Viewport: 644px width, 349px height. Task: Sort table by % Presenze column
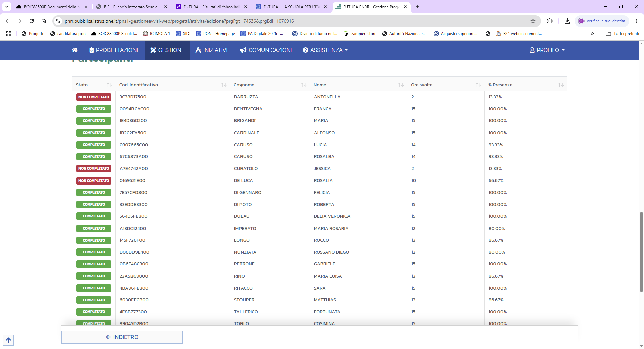[x=560, y=85]
